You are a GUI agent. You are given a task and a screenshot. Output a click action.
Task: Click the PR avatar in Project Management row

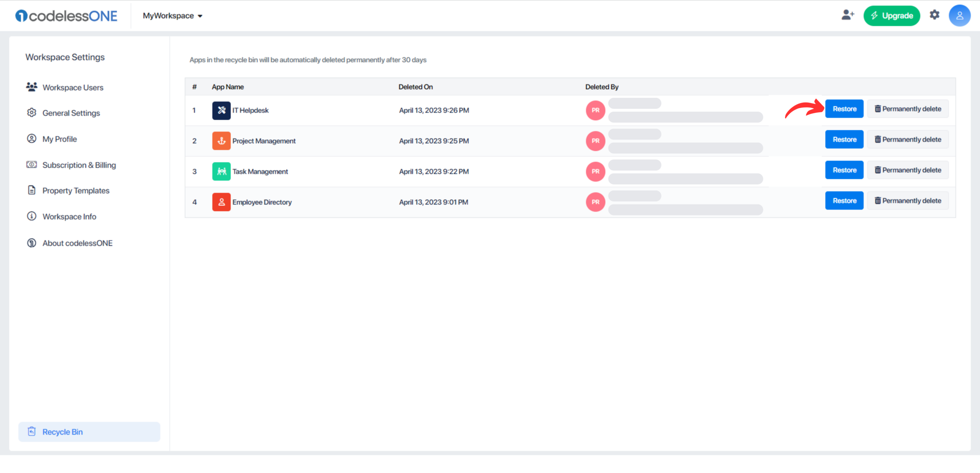(x=596, y=141)
